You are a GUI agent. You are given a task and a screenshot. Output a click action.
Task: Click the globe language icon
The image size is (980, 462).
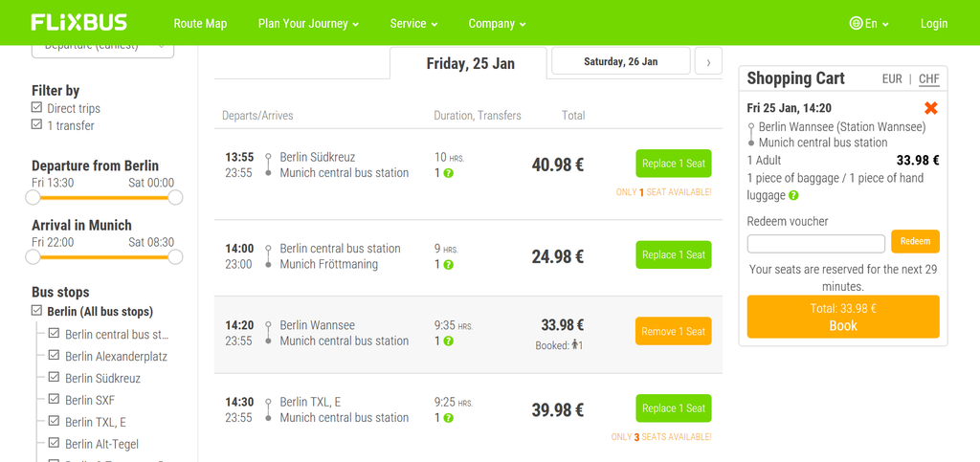[856, 24]
